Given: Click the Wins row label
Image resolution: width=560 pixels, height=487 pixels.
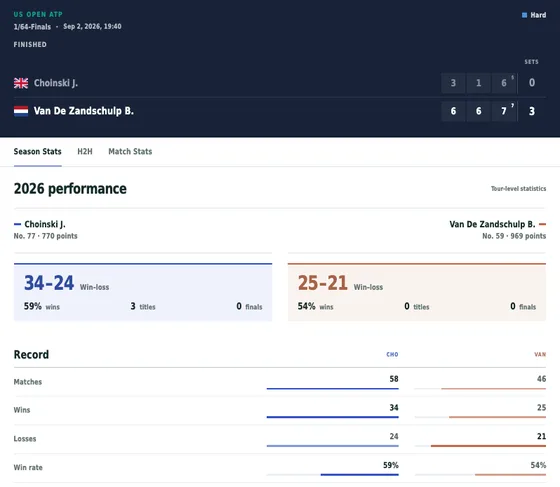Looking at the screenshot, I should tap(22, 410).
